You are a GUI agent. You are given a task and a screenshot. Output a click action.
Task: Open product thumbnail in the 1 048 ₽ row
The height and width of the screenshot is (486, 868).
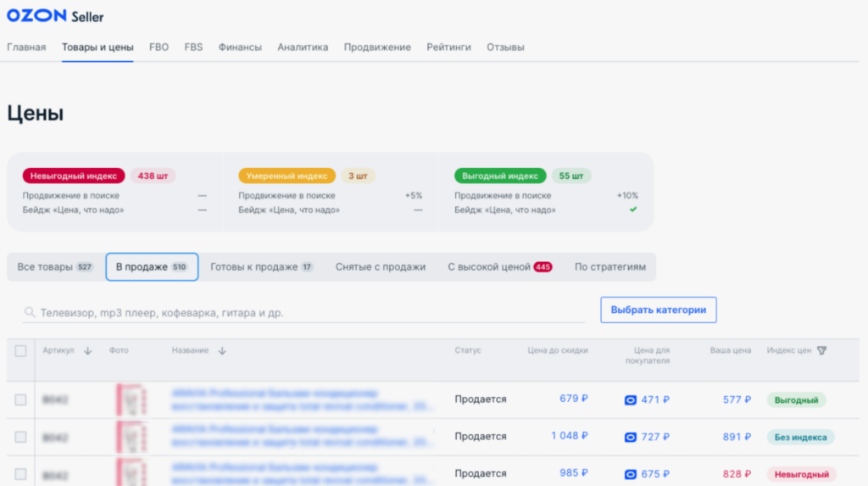131,437
